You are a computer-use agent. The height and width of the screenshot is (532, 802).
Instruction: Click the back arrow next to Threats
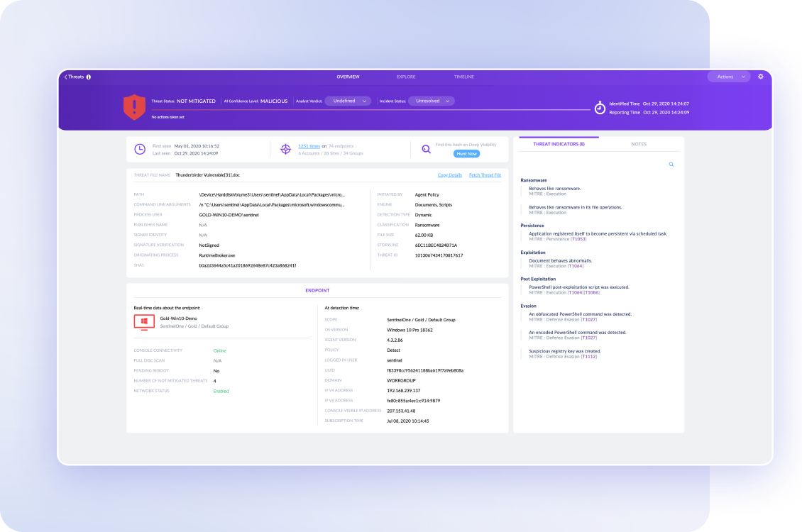[x=66, y=77]
